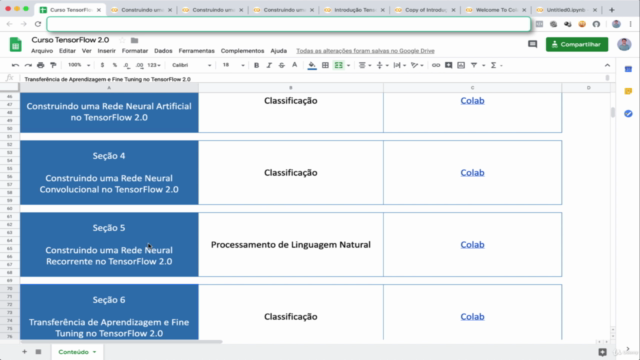Open Inserir menu

(x=107, y=51)
